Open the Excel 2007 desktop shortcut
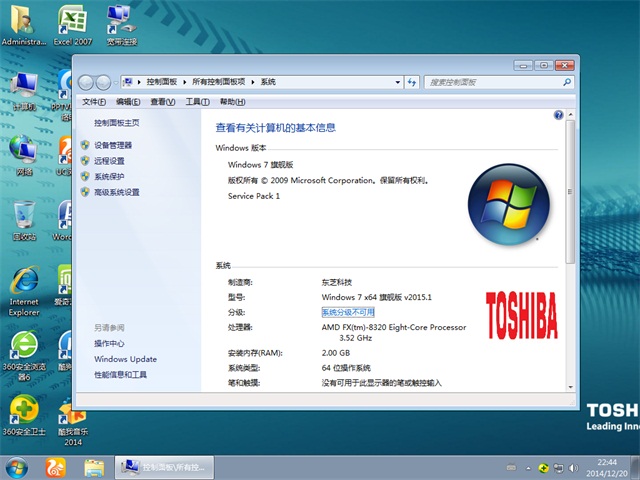Image resolution: width=640 pixels, height=480 pixels. pos(72,20)
